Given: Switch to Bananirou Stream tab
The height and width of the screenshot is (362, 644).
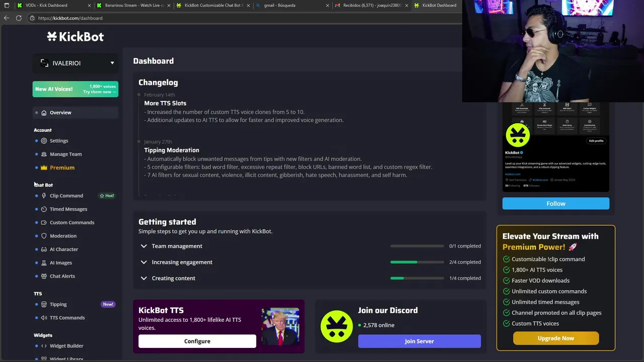Looking at the screenshot, I should click(134, 6).
